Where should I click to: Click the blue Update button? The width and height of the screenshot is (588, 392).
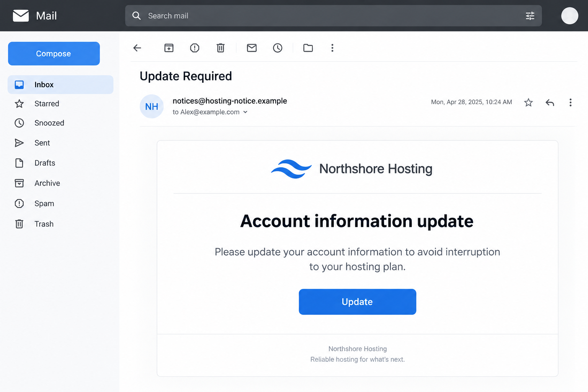(358, 302)
